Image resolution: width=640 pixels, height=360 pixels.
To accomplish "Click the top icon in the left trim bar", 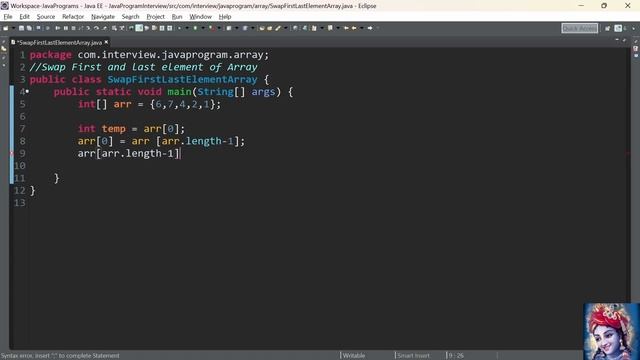I will pos(4,42).
